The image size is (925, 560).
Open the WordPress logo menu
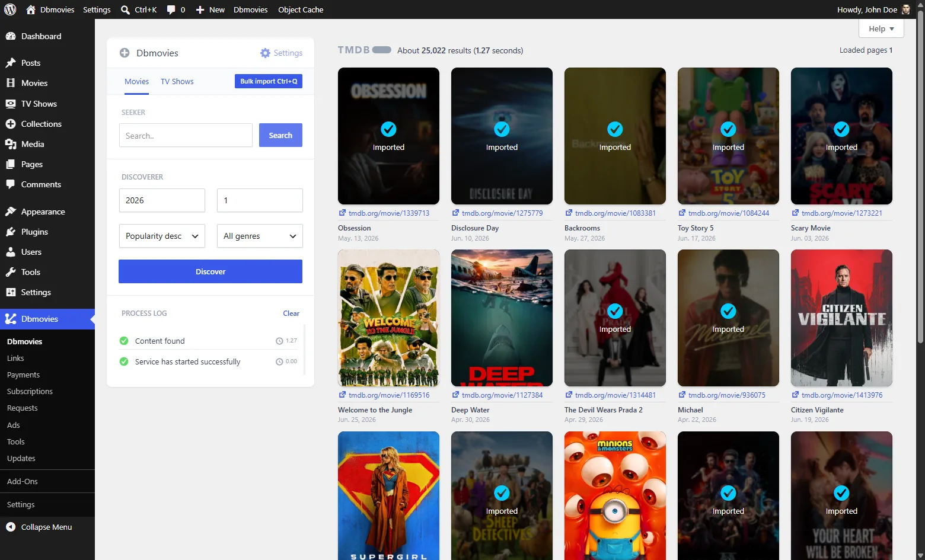click(10, 9)
